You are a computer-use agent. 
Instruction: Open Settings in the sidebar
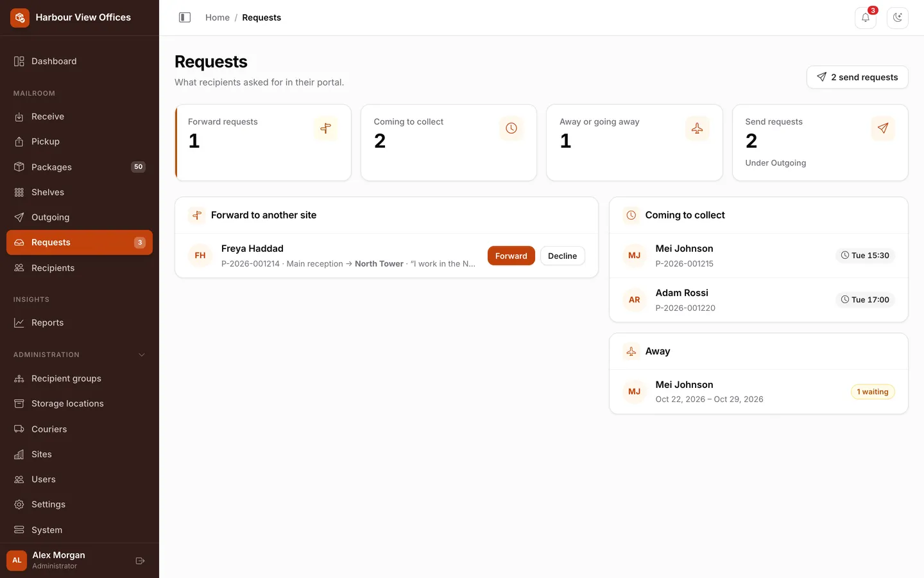(80, 504)
